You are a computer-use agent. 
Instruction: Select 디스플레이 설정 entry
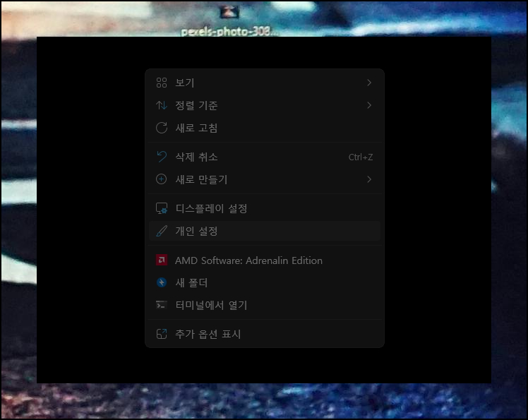265,208
